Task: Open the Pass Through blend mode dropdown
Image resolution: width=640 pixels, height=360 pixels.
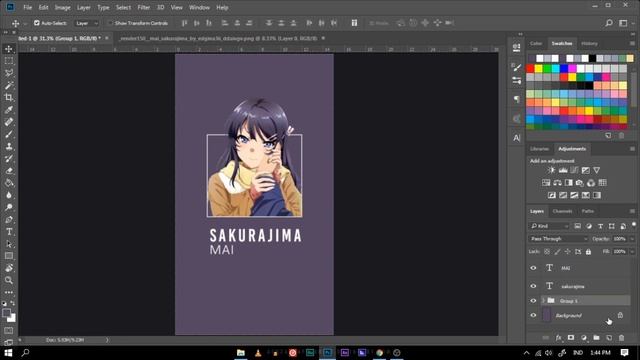Action: [x=558, y=239]
